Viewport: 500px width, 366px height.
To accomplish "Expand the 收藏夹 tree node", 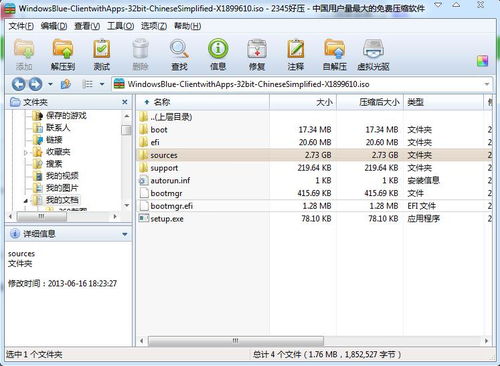I will 26,152.
